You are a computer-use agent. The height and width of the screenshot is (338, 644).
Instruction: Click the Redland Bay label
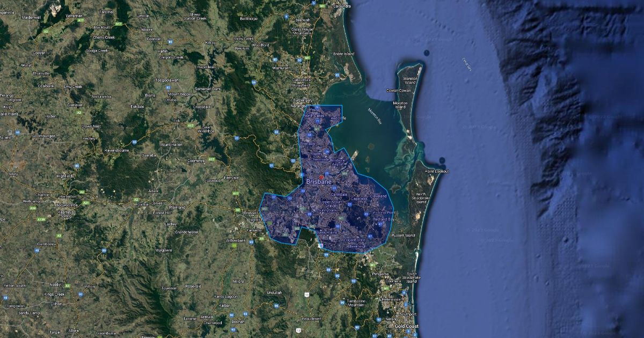tap(384, 219)
